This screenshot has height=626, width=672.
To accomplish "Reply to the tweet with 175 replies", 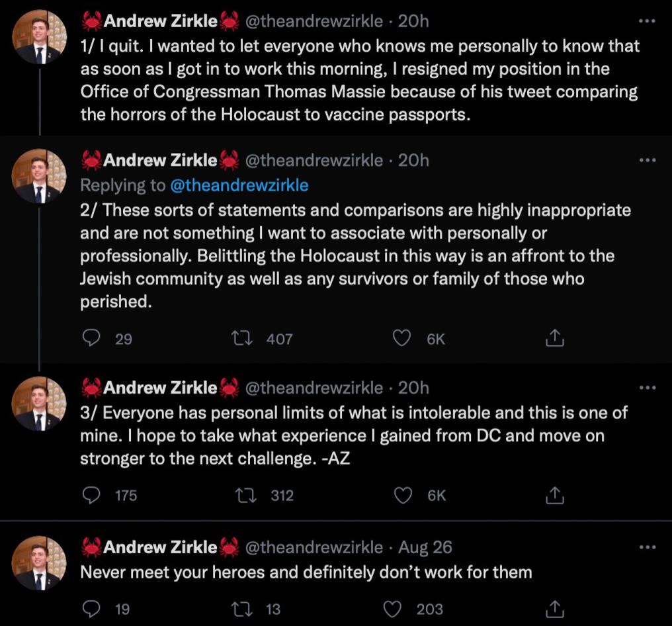I will [91, 495].
